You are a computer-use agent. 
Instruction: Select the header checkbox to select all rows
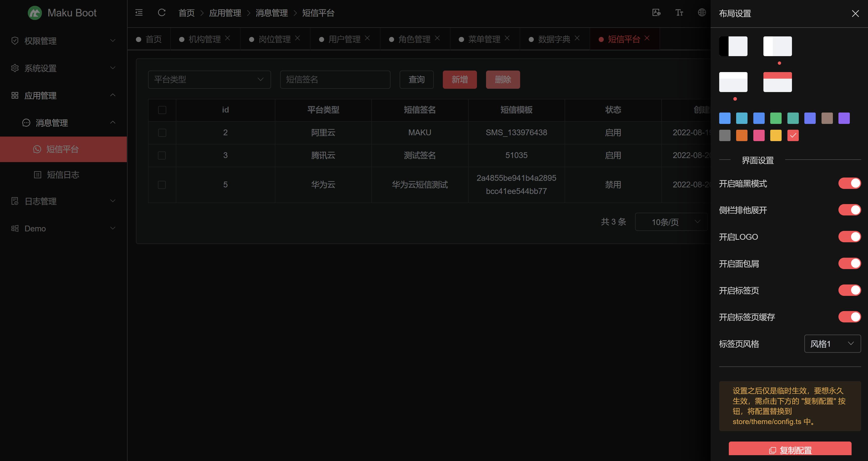162,110
